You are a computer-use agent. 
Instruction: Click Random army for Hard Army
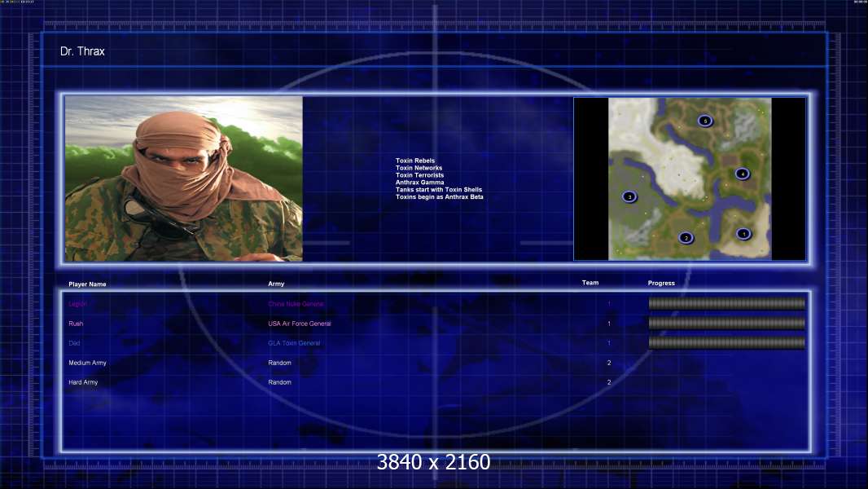click(x=279, y=382)
